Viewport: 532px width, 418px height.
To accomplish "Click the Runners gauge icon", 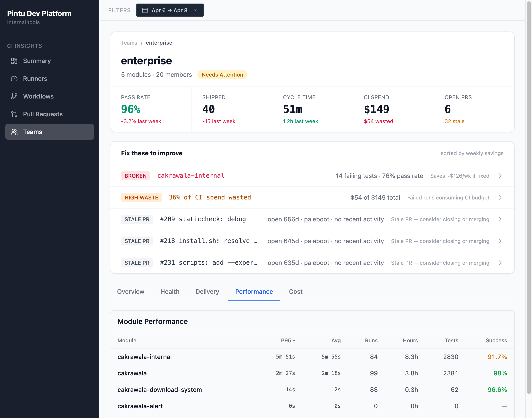I will tap(14, 79).
